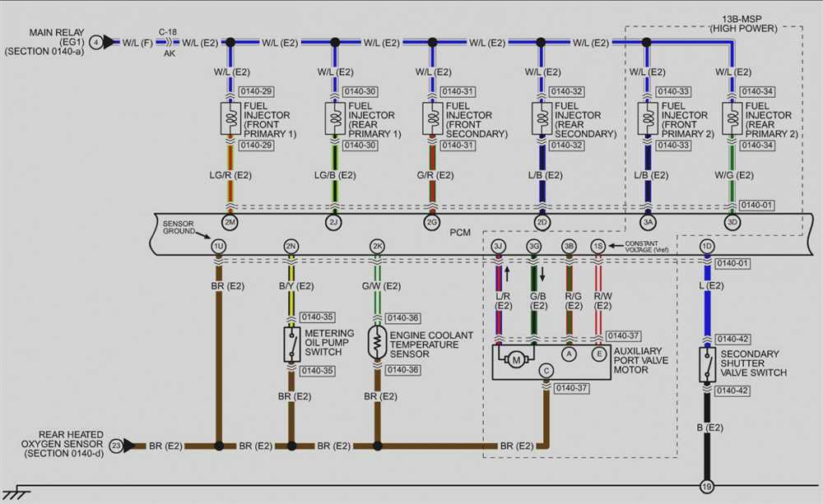Click the B (E2) wire label

pos(710,428)
